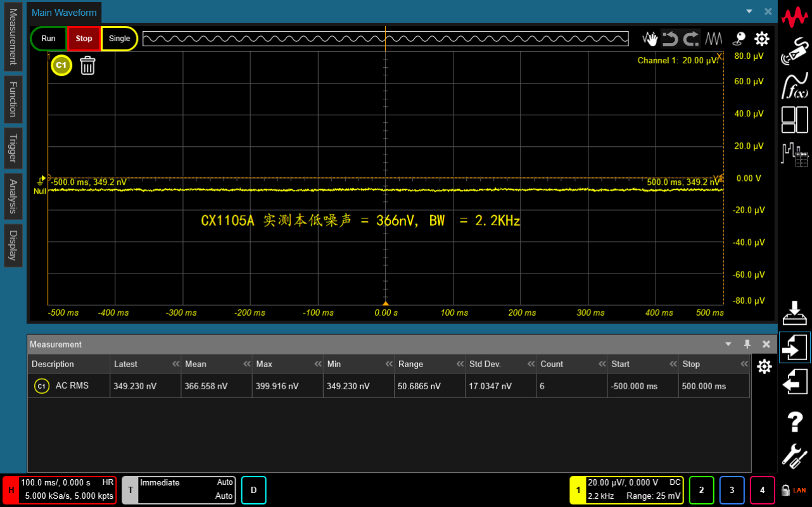
Task: Open the Analysis side tab
Action: (13, 196)
